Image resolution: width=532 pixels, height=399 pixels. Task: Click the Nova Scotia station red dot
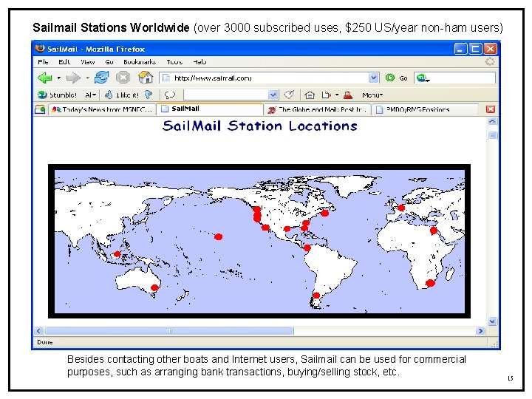coord(324,213)
